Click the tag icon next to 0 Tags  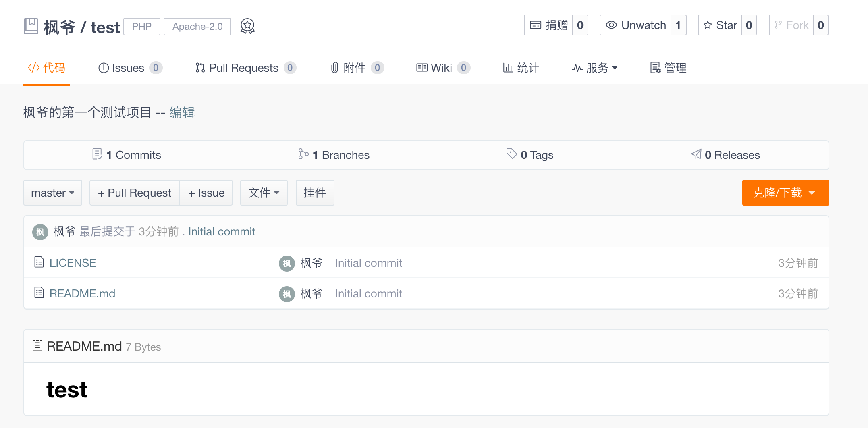[511, 154]
